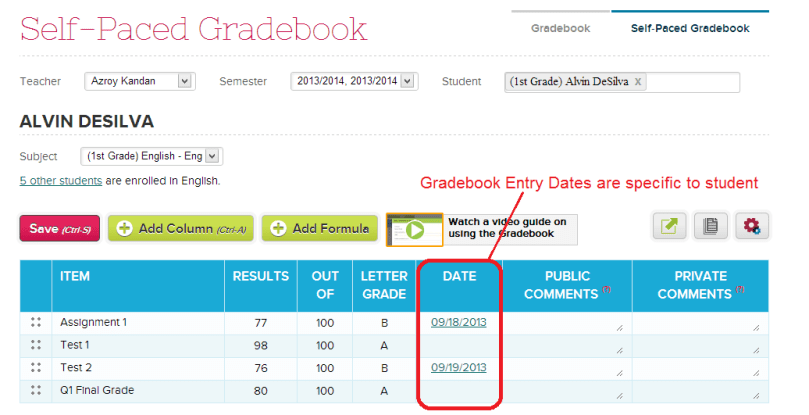Viewport: 809px width, 415px height.
Task: Click the Test 2 item name
Action: (x=76, y=368)
